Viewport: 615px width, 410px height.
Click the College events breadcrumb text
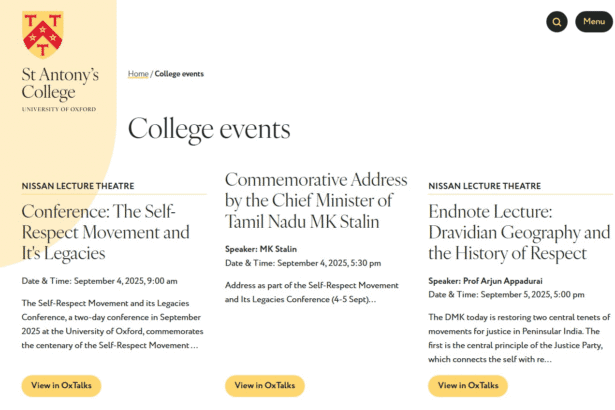point(179,74)
